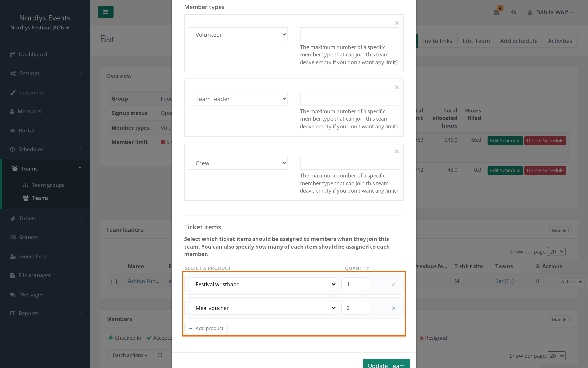This screenshot has height=368, width=588.
Task: Click the Update Team button
Action: coord(386,364)
